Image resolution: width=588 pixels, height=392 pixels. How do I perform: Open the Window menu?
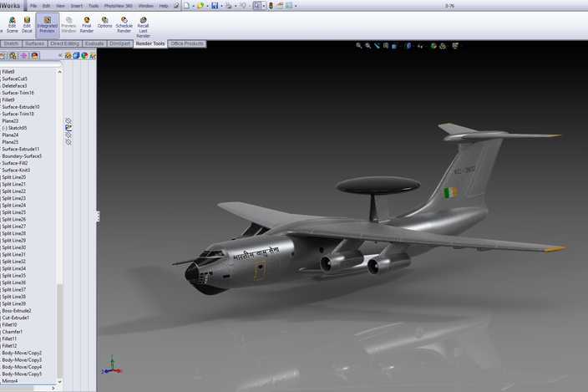pyautogui.click(x=146, y=6)
